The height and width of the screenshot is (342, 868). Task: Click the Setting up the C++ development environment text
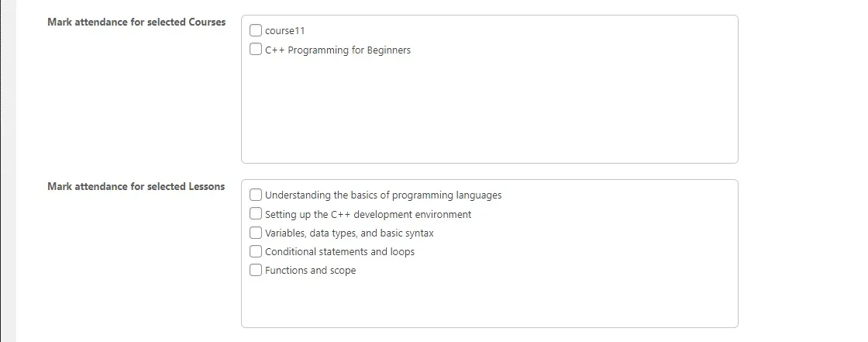(x=368, y=215)
